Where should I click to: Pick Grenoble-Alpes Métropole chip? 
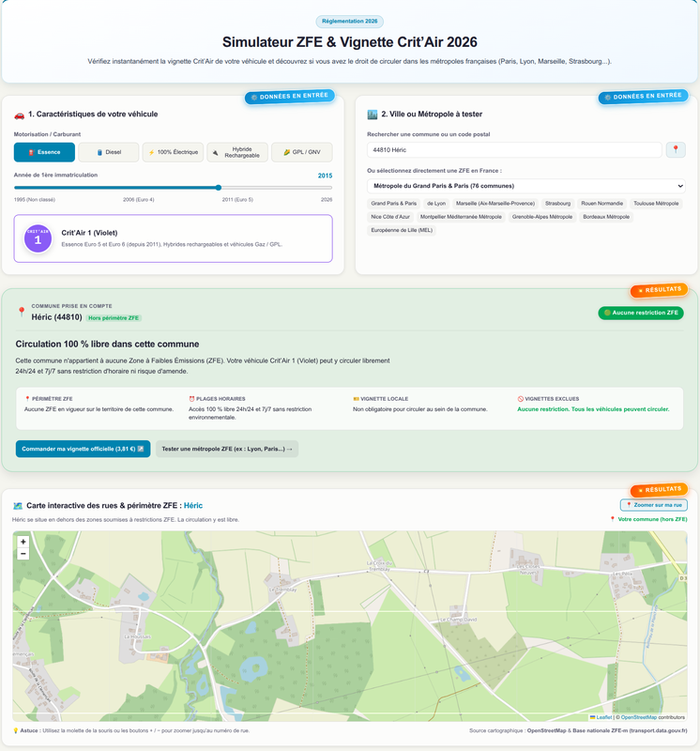pyautogui.click(x=542, y=217)
